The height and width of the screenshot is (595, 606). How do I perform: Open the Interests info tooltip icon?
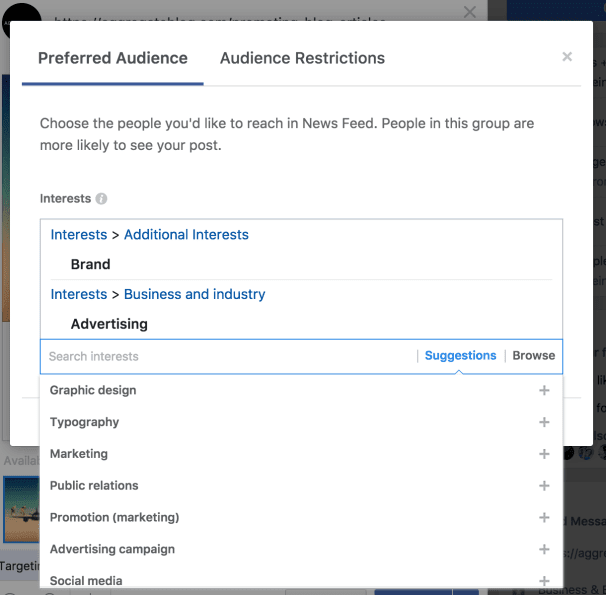101,199
